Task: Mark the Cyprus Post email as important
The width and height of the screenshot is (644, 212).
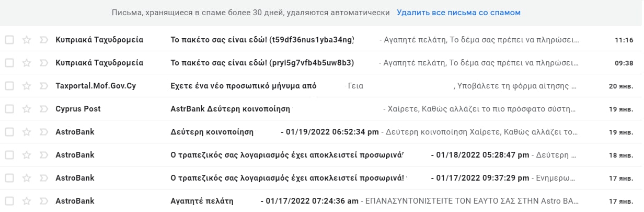Action: (x=43, y=109)
